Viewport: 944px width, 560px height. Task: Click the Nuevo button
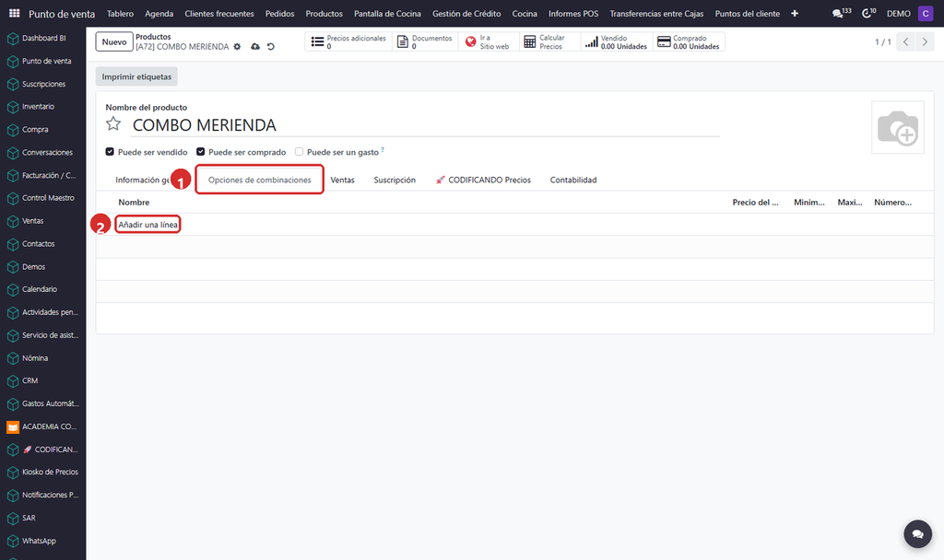(114, 41)
